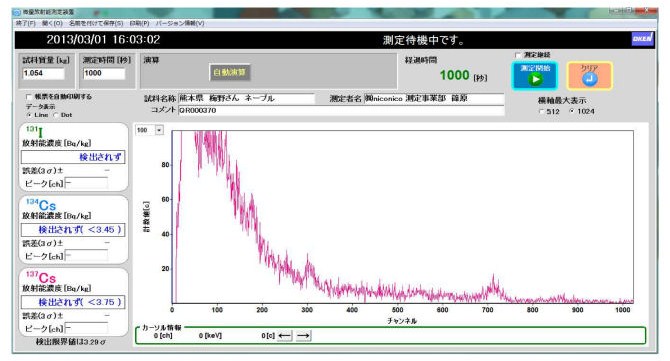Click the 137Cs result box showing <3.75

[x=73, y=302]
